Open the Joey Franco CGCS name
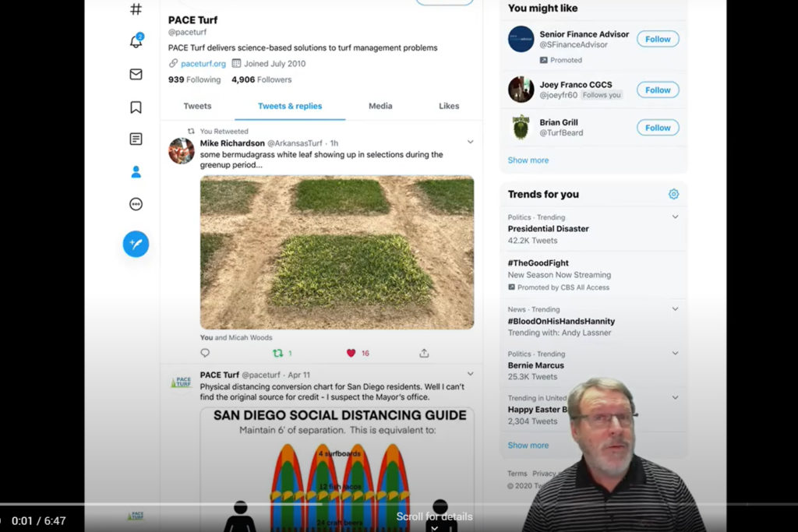The image size is (798, 532). pyautogui.click(x=576, y=84)
